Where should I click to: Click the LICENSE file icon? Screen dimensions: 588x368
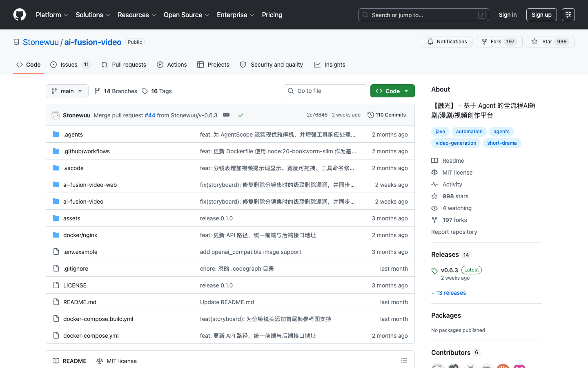coord(56,285)
